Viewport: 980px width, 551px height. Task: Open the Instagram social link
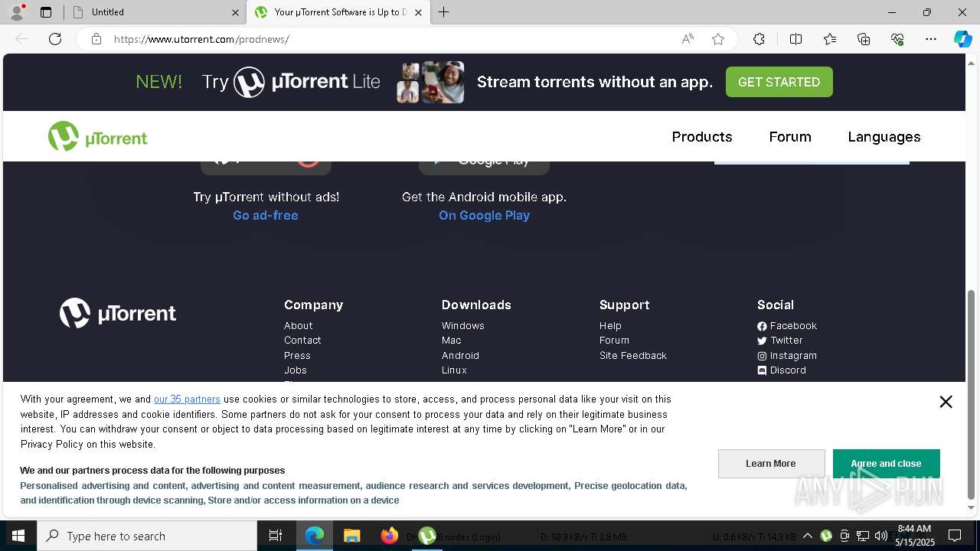click(x=787, y=356)
